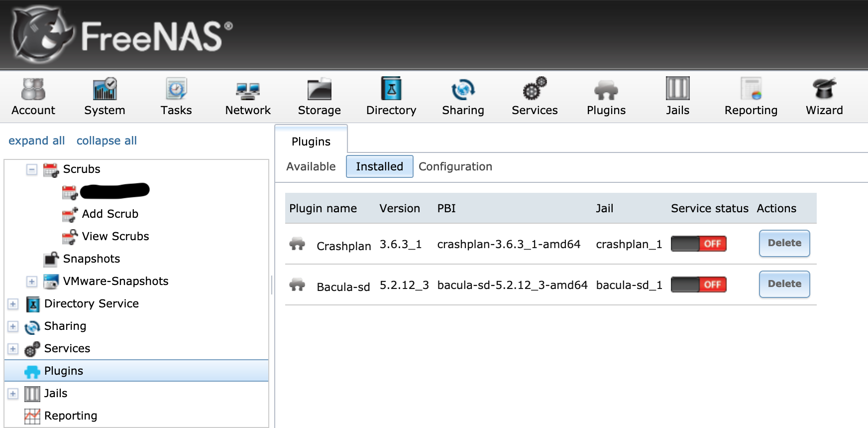Click the Scrubs calendar icon in tree
The height and width of the screenshot is (428, 868).
51,169
